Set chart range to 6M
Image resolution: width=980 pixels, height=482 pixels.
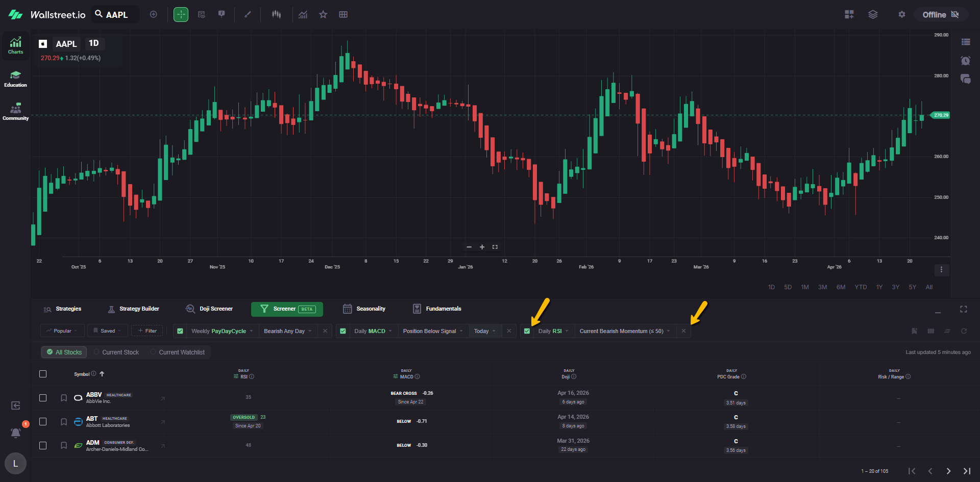(x=841, y=287)
